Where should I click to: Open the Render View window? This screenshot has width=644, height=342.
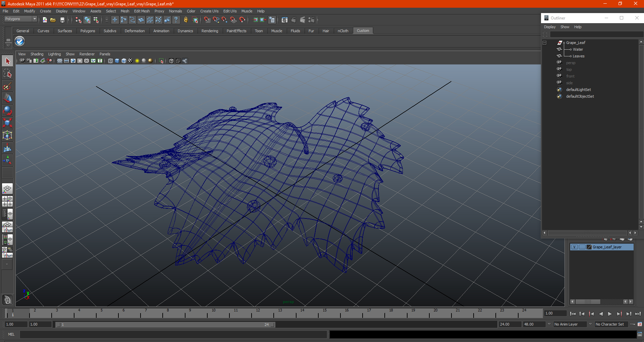pos(284,20)
